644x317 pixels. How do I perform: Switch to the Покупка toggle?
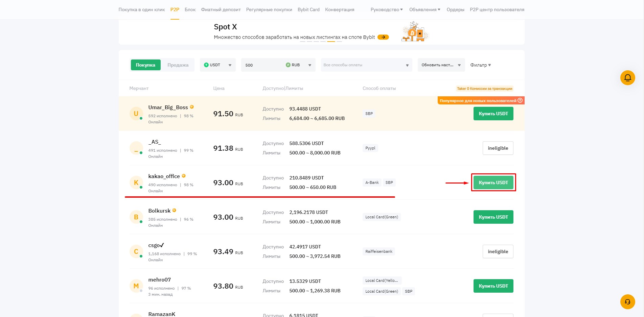coord(145,65)
